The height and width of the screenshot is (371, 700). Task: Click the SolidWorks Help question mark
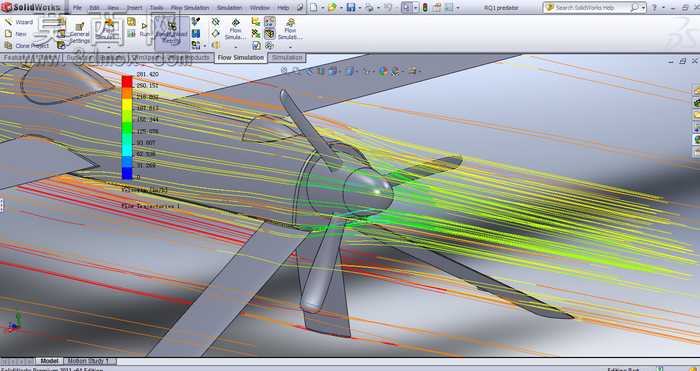point(654,8)
